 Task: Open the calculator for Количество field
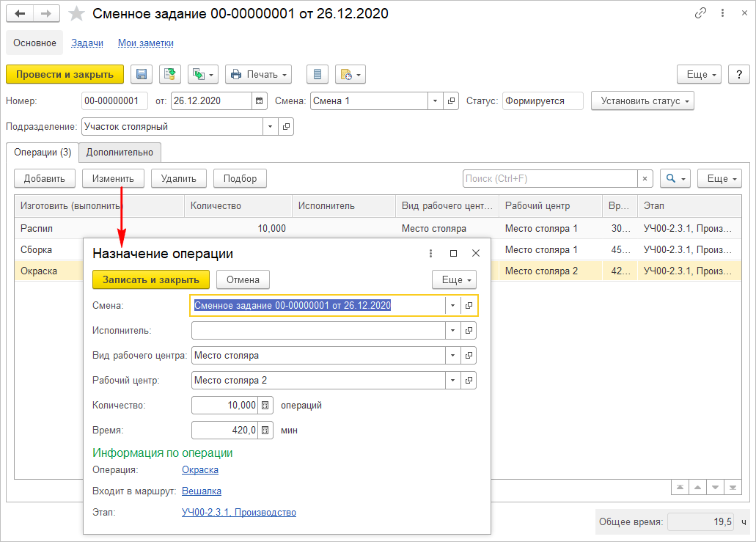[265, 405]
